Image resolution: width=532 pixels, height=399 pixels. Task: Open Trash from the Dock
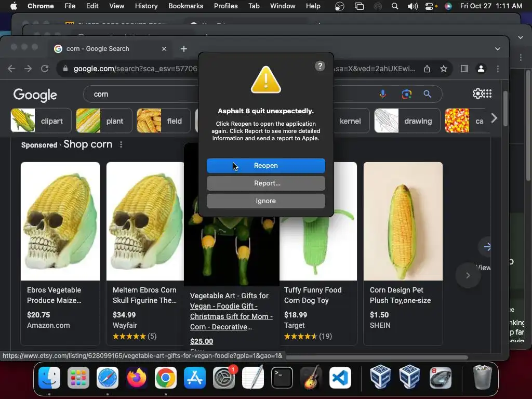(x=483, y=377)
